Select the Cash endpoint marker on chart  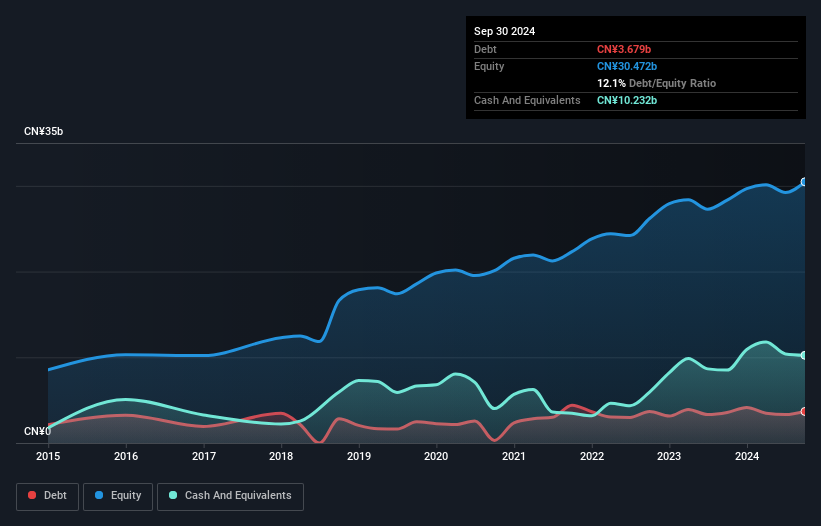pos(804,355)
